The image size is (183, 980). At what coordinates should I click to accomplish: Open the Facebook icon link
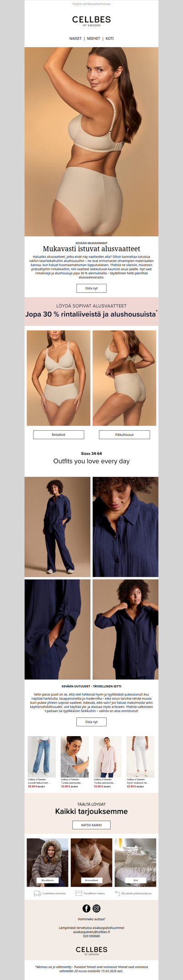pos(86,908)
